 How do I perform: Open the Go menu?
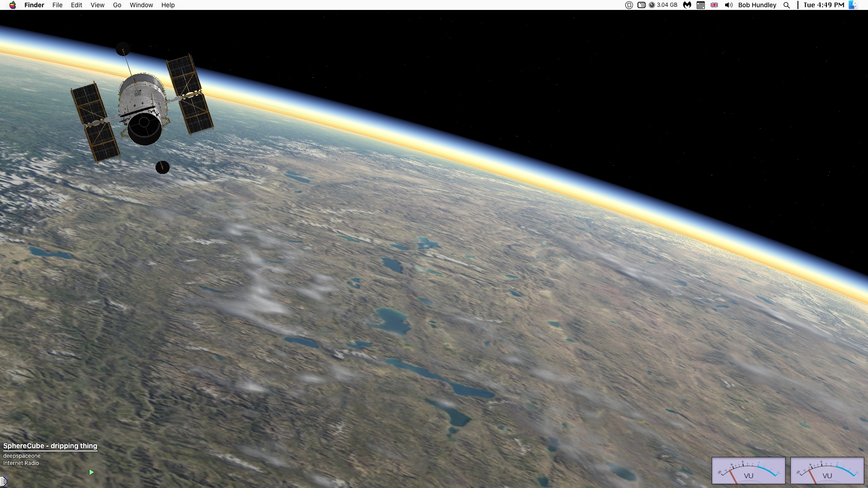tap(117, 5)
